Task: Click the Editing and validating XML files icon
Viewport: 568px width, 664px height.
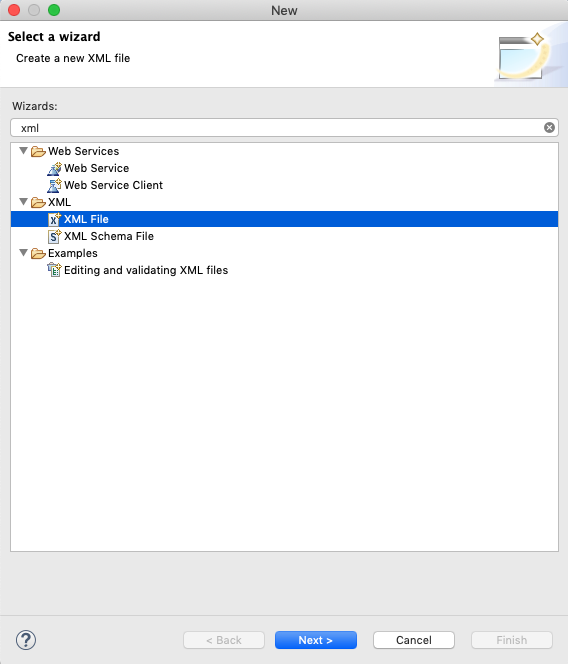Action: 54,270
